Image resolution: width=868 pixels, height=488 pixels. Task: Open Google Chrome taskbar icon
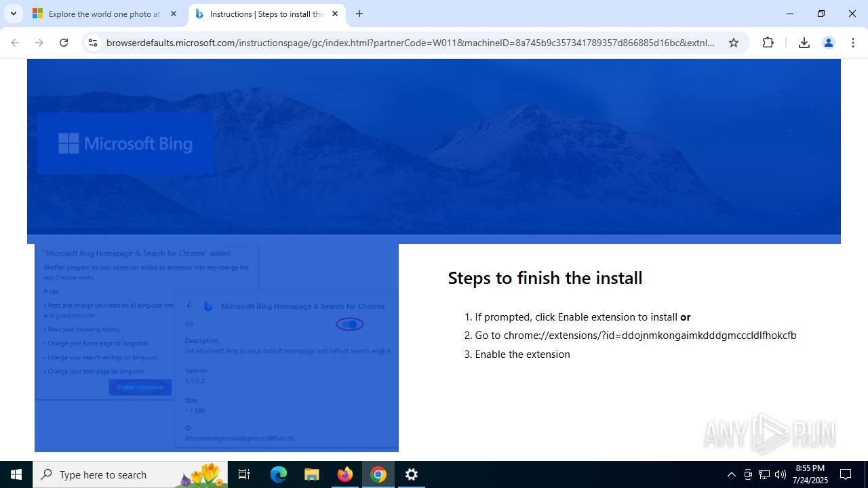tap(378, 474)
